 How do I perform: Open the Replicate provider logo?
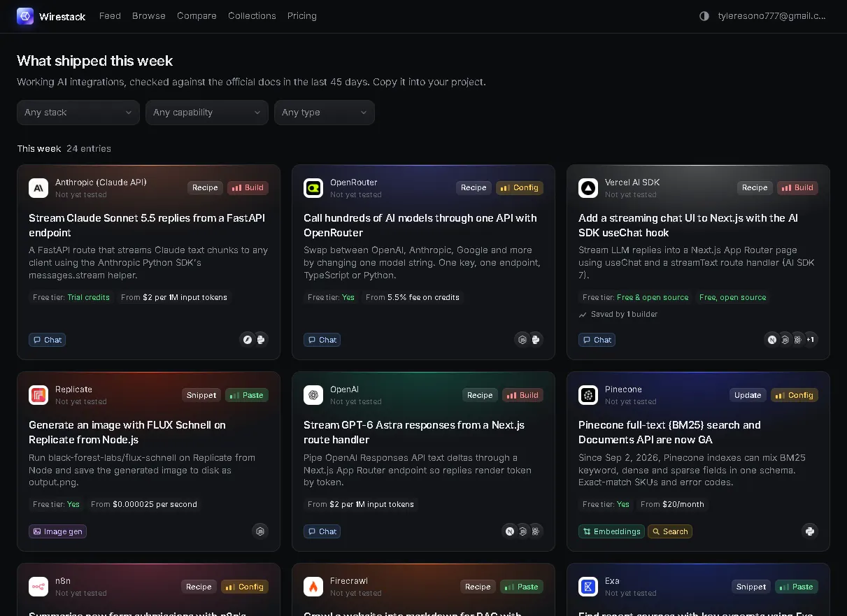38,395
